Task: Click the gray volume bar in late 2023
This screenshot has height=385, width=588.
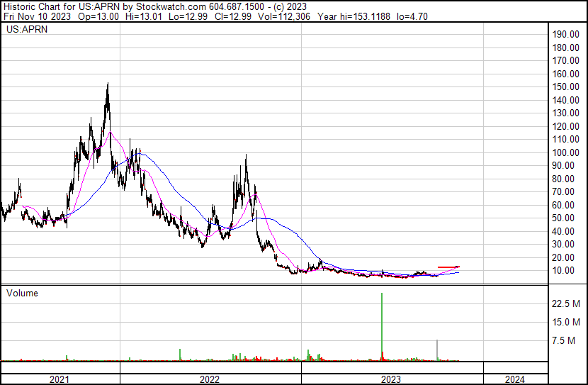Action: 437,350
